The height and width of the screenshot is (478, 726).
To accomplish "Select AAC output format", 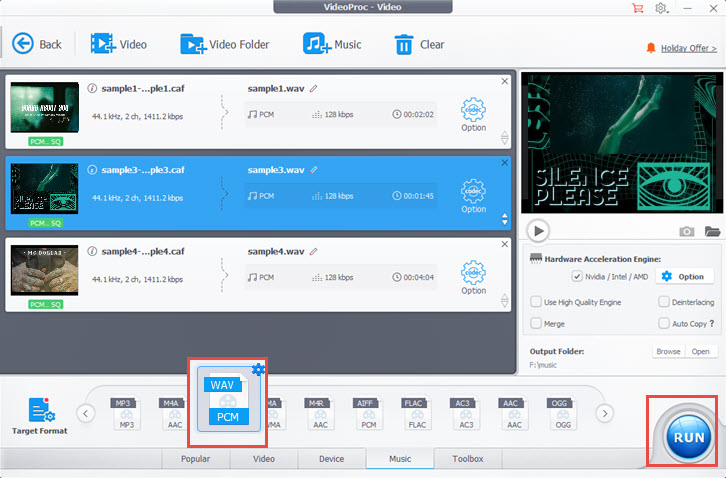I will [514, 414].
